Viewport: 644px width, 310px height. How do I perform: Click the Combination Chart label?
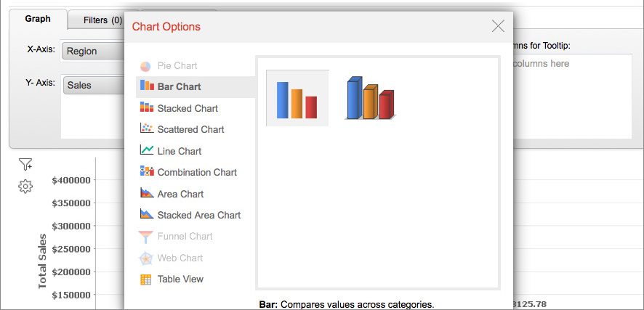tap(197, 172)
